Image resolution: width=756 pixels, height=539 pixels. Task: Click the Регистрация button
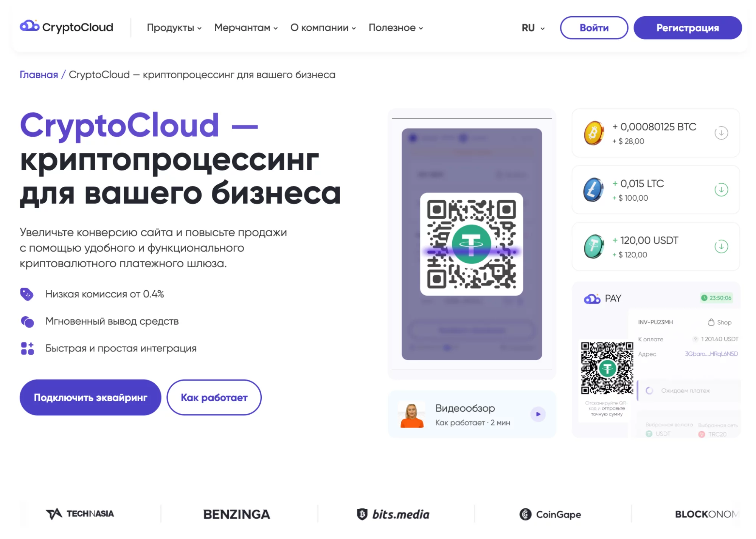coord(687,28)
